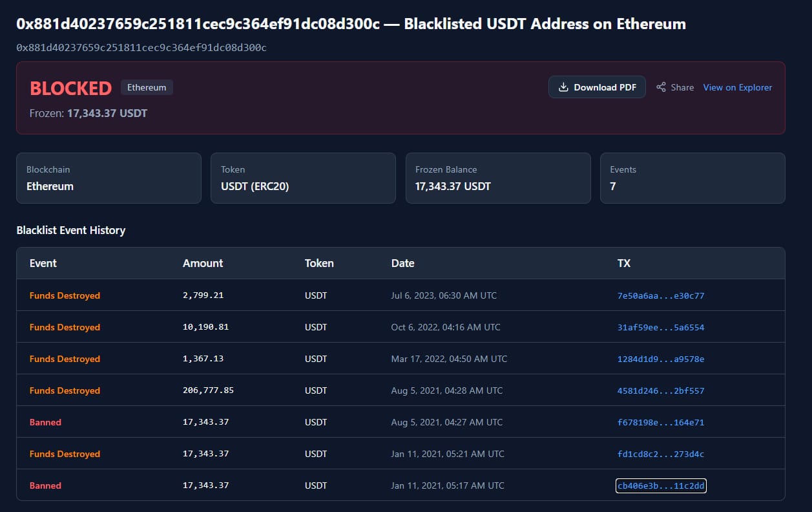Click date Mar 17, 2022, 04:50 AM UTC
Image resolution: width=812 pixels, height=512 pixels.
tap(449, 359)
